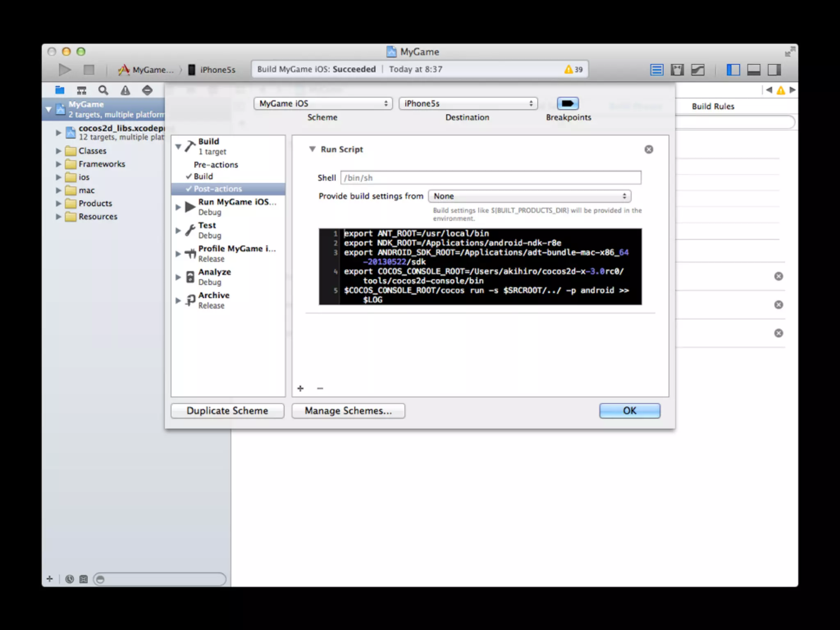This screenshot has width=840, height=630.
Task: Open the MyGame iOS scheme dropdown
Action: point(323,103)
